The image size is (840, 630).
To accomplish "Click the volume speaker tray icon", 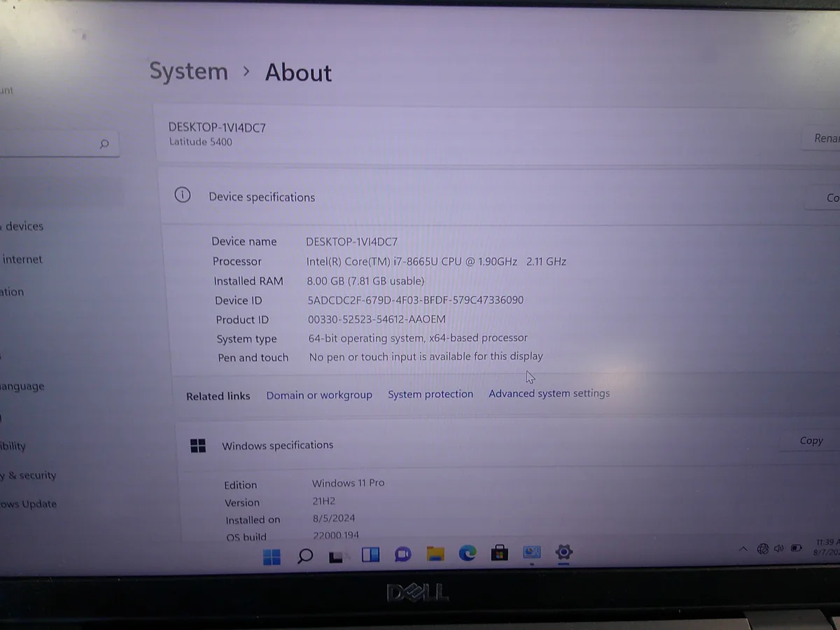I will click(x=779, y=548).
